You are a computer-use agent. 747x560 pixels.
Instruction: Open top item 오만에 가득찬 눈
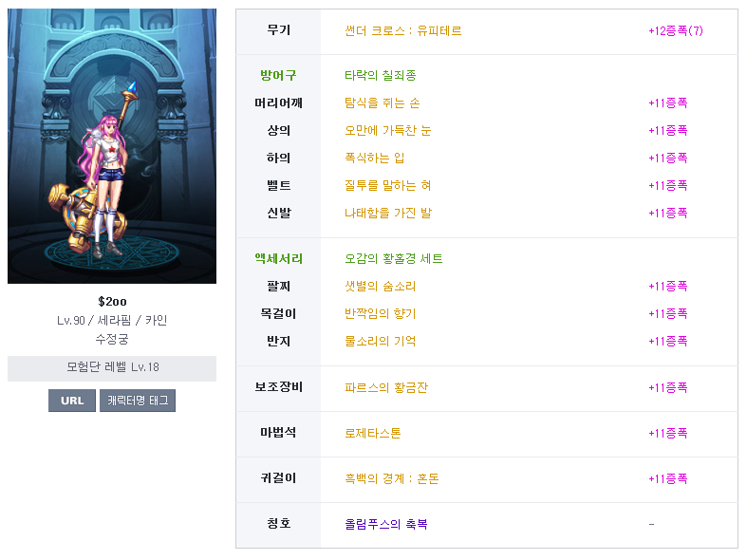pyautogui.click(x=388, y=130)
